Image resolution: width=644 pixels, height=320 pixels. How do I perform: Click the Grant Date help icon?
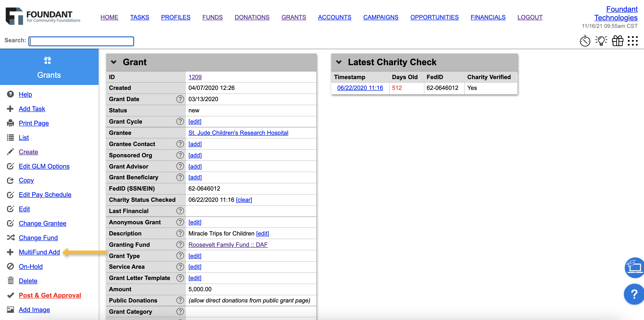coord(180,99)
